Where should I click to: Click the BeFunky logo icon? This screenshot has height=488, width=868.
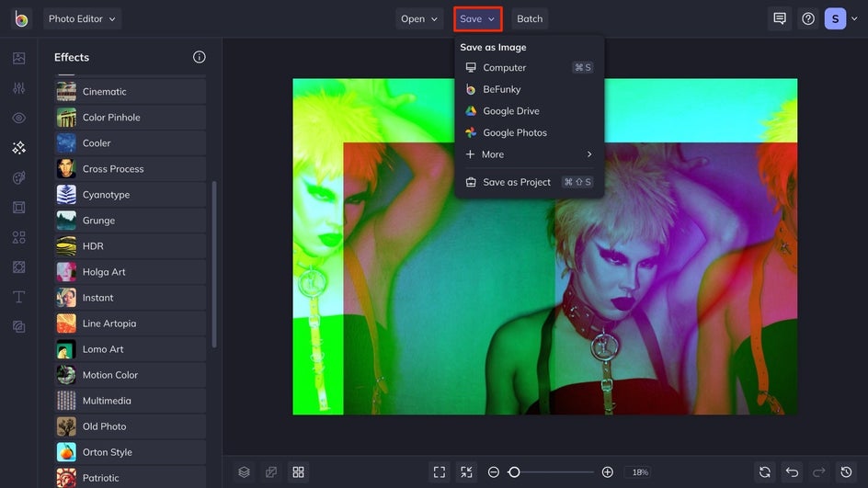(21, 18)
